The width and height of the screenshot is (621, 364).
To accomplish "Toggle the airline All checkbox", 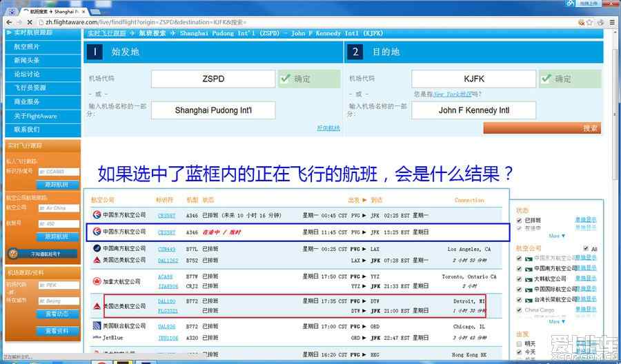I will tap(586, 248).
